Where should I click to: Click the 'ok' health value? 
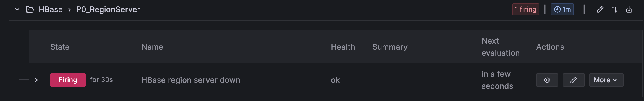(335, 80)
